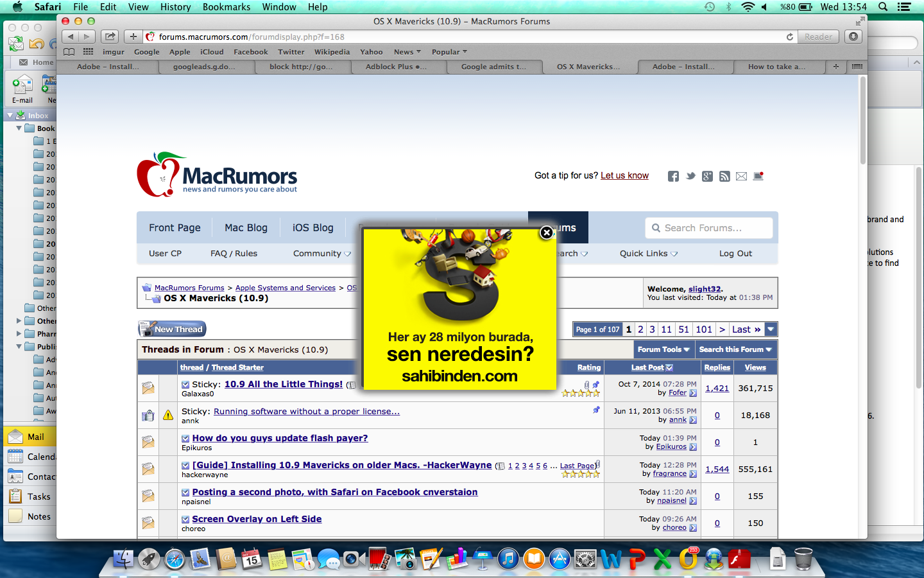The height and width of the screenshot is (578, 924).
Task: Show Safari downloads via the arrow icon
Action: [x=853, y=37]
